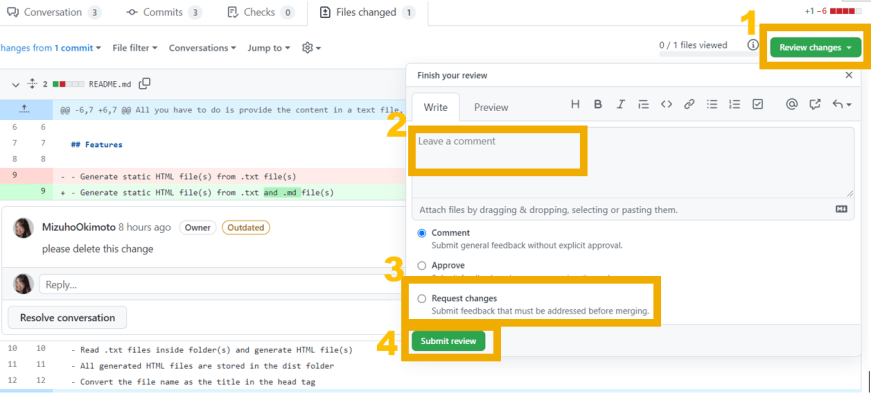
Task: Open the 'Changes from 1 commit' dropdown
Action: click(x=51, y=48)
